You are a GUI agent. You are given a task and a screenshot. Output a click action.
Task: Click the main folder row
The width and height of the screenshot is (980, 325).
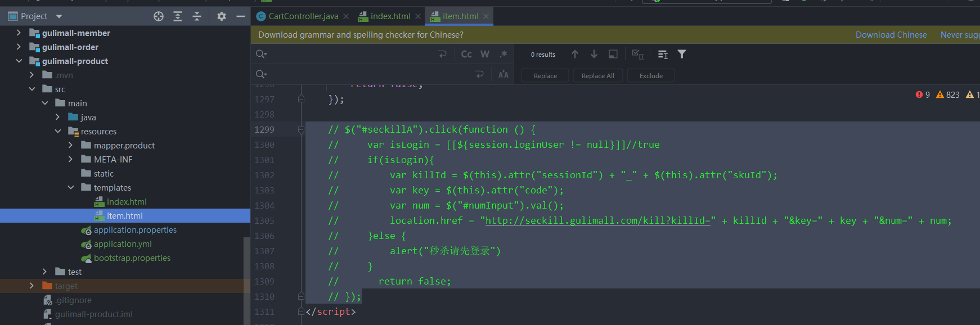click(x=125, y=103)
